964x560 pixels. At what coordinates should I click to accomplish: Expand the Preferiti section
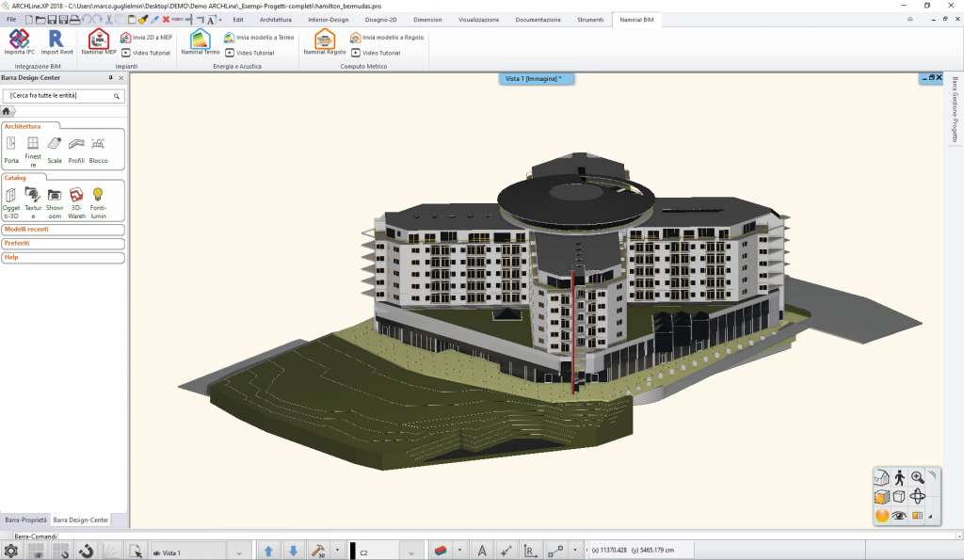point(63,244)
